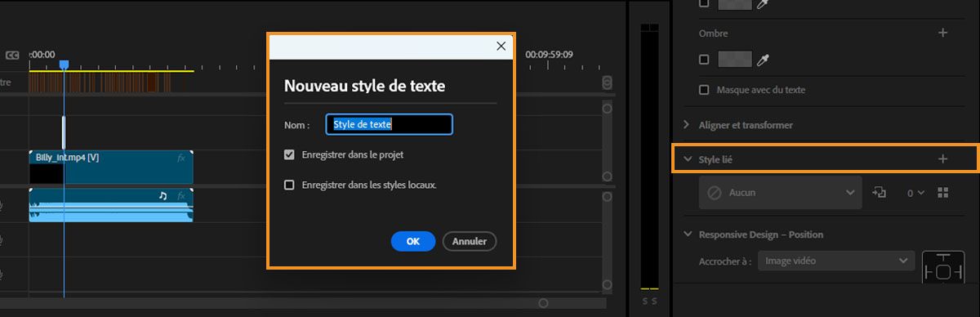Image resolution: width=980 pixels, height=317 pixels.
Task: Click the edge pinning widget
Action: 942,267
